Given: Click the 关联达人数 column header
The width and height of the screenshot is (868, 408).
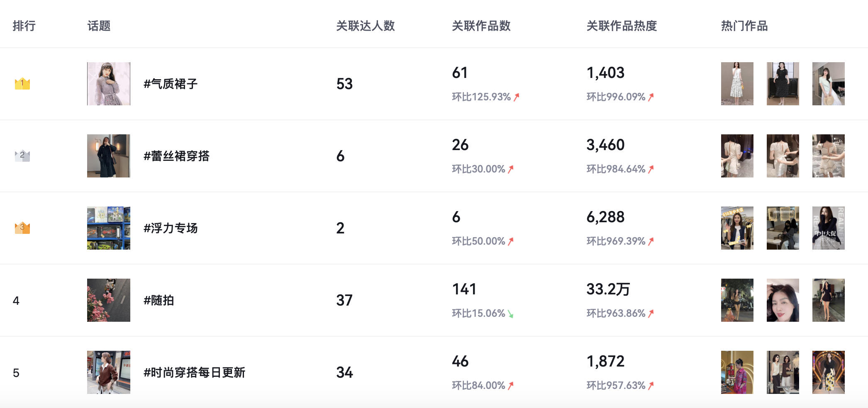Looking at the screenshot, I should [x=365, y=26].
